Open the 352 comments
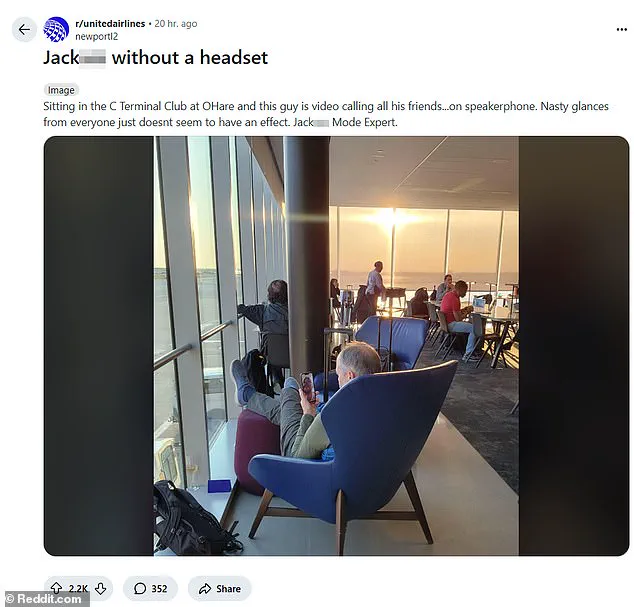This screenshot has width=634, height=607. tap(150, 588)
